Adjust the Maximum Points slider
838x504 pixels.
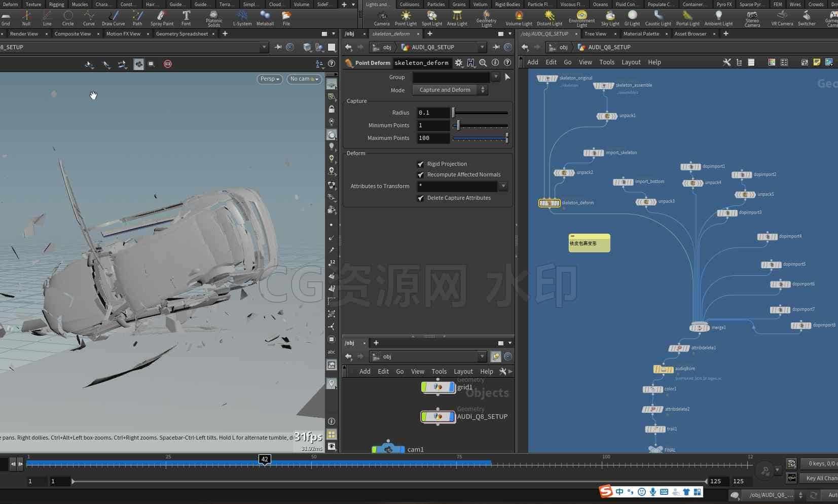point(480,138)
